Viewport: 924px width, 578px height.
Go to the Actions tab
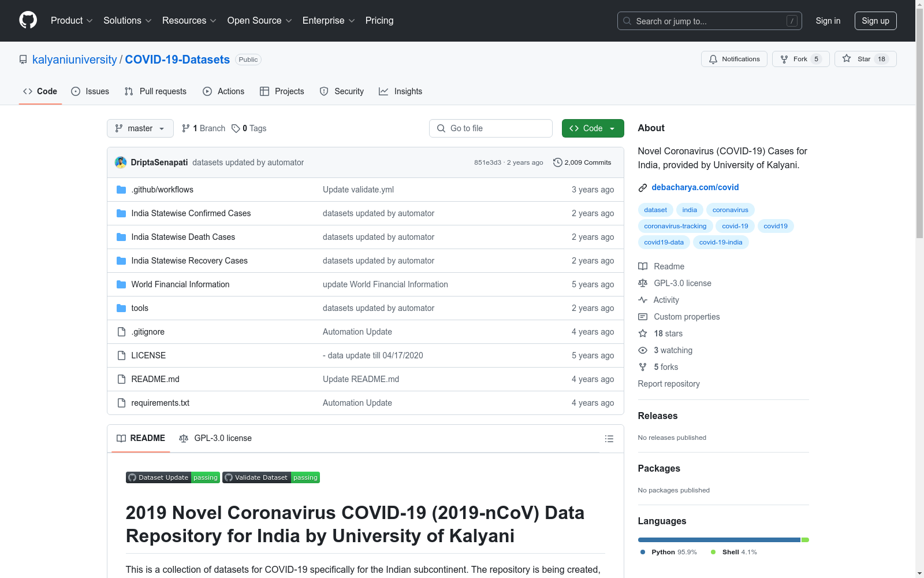[x=223, y=91]
